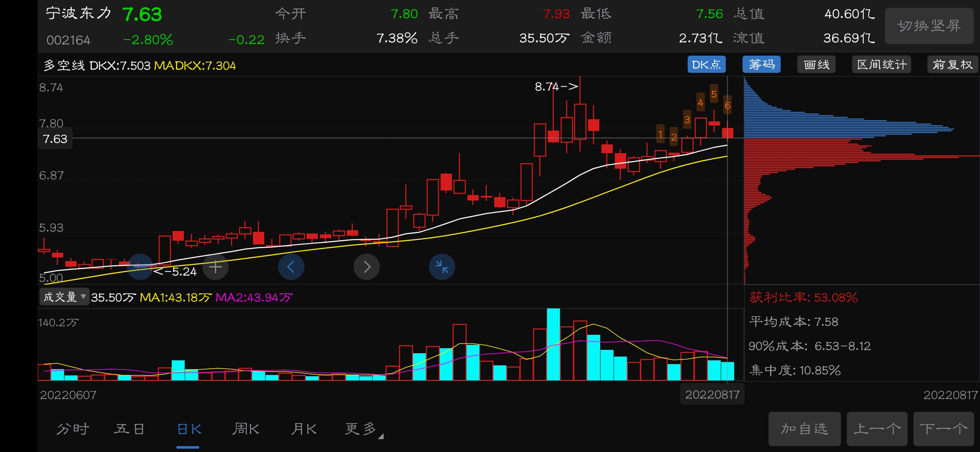Open 区间统计 range statistics

tap(882, 64)
